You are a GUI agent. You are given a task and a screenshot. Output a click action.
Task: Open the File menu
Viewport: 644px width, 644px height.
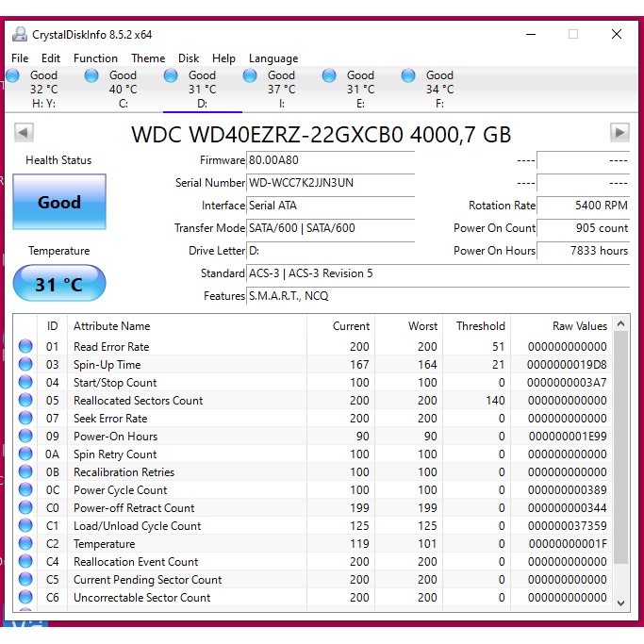click(20, 58)
